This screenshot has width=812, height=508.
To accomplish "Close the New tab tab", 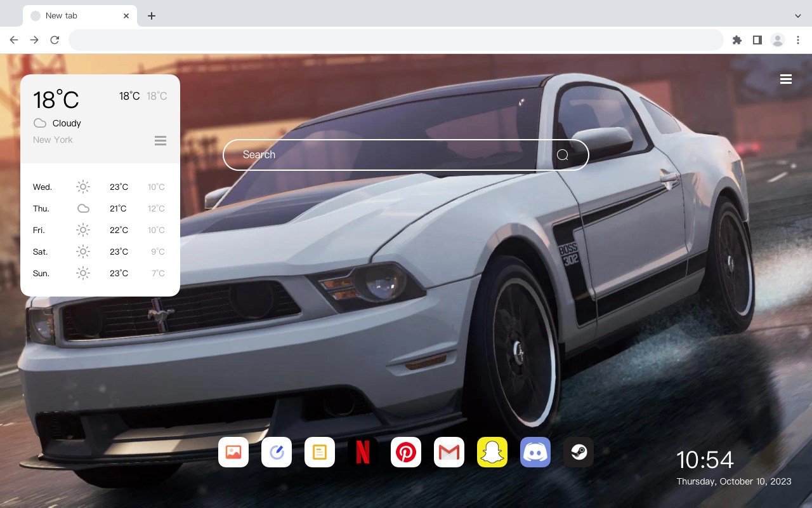I will point(127,16).
